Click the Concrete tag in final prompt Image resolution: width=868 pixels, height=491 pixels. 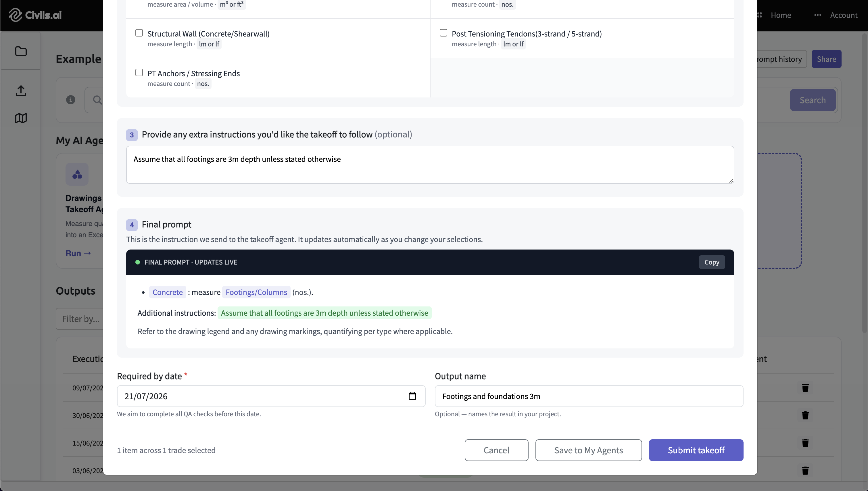[x=168, y=292]
